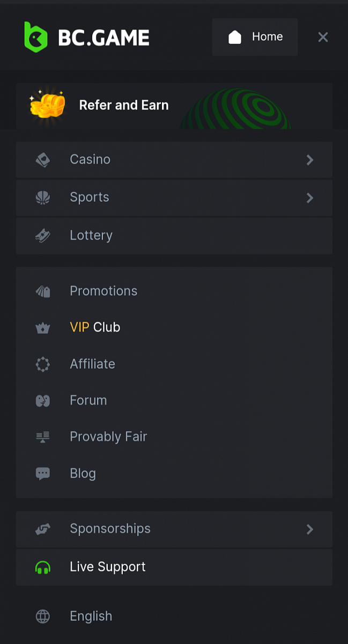
Task: Click the globe language icon
Action: pos(43,616)
